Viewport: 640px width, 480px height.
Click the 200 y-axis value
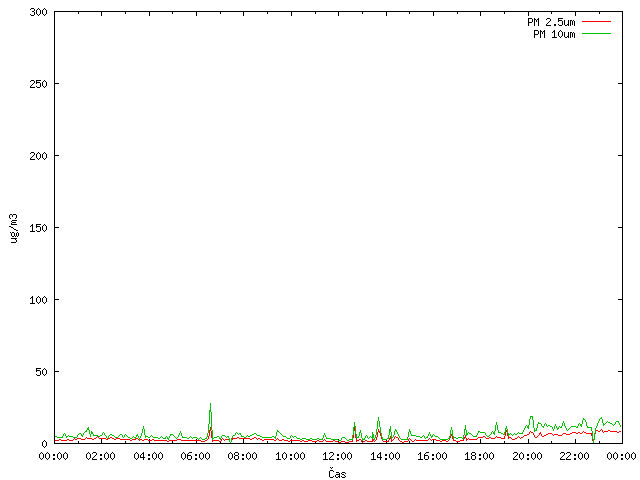click(38, 156)
